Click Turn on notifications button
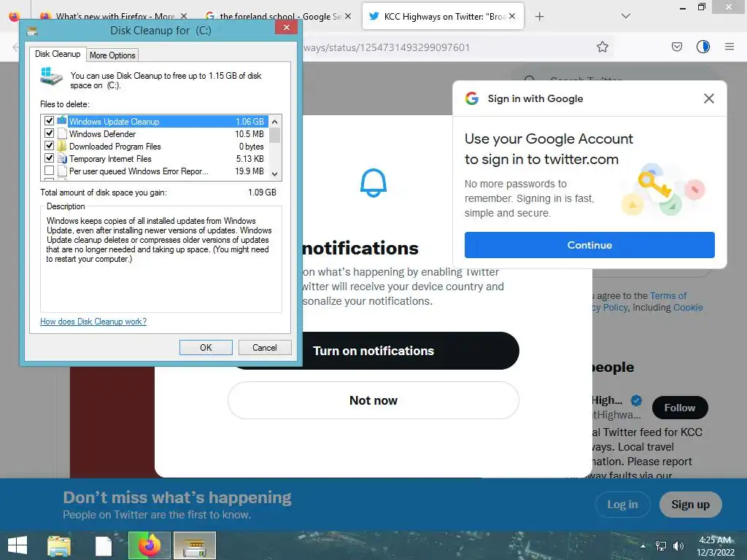Viewport: 747px width, 560px height. point(373,351)
